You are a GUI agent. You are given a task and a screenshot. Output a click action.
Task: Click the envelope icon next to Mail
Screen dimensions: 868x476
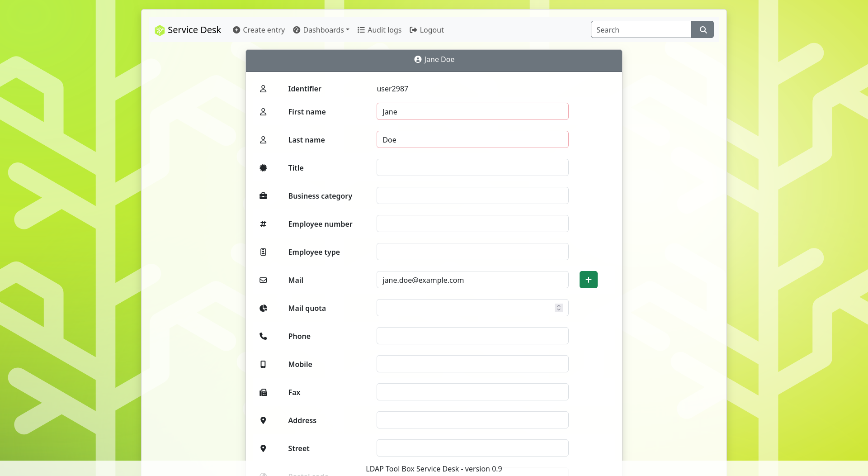pyautogui.click(x=263, y=280)
